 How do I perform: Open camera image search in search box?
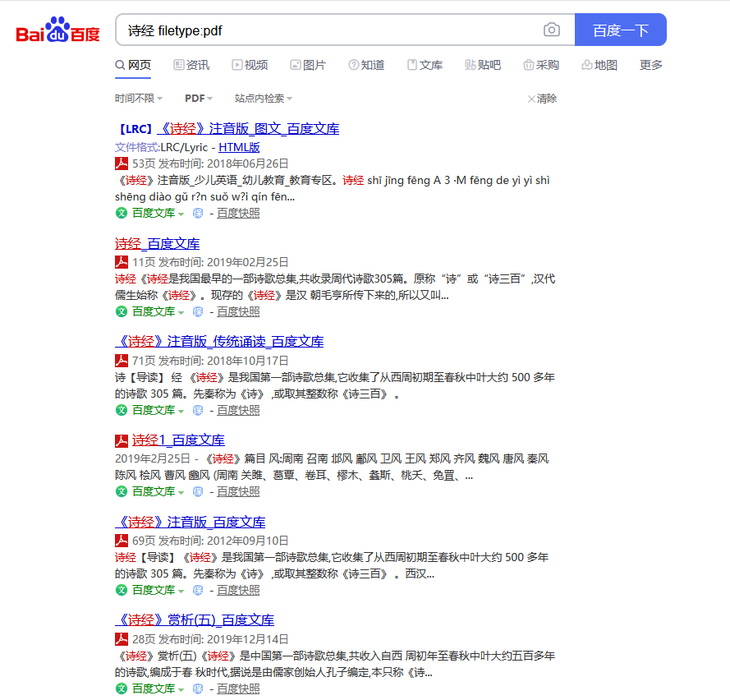click(552, 30)
